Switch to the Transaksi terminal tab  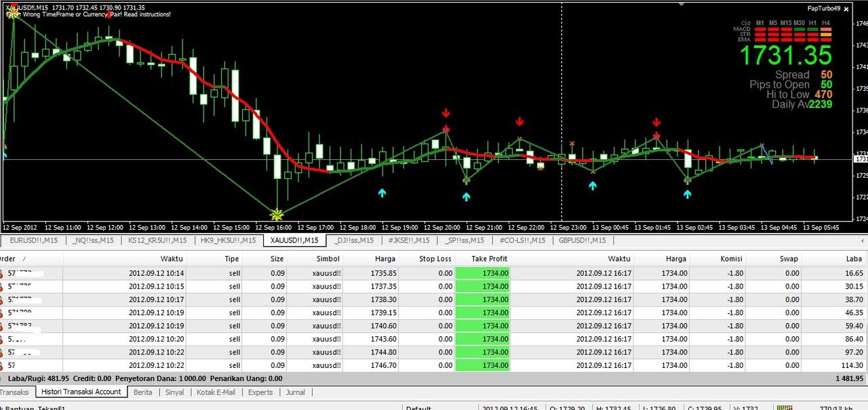[14, 392]
